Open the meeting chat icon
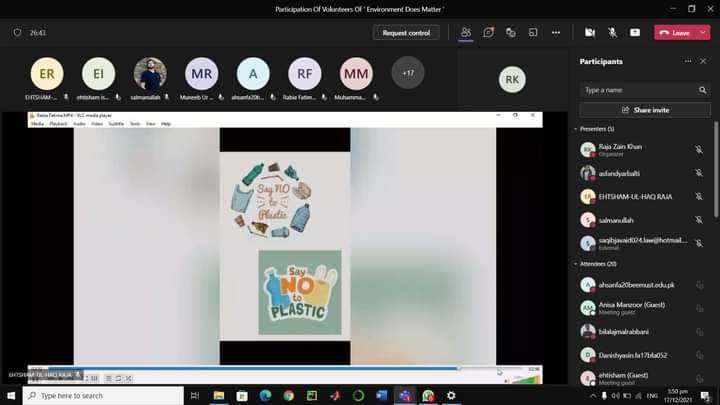 click(x=488, y=32)
